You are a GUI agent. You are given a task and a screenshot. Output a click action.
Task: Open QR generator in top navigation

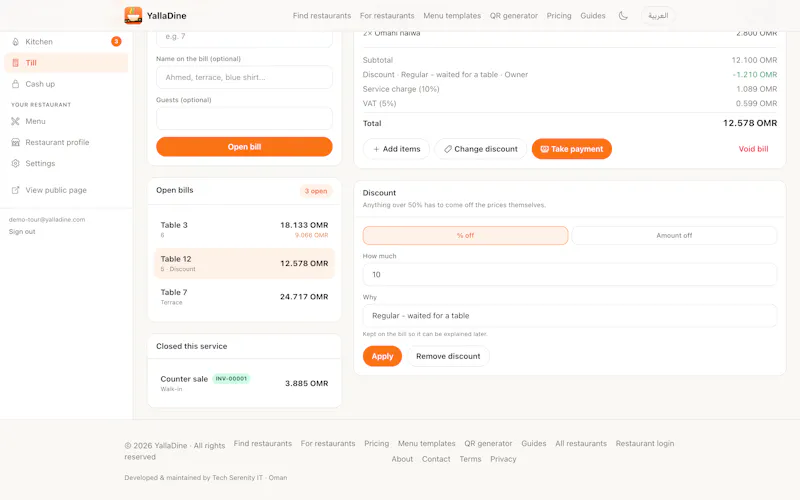pyautogui.click(x=514, y=16)
